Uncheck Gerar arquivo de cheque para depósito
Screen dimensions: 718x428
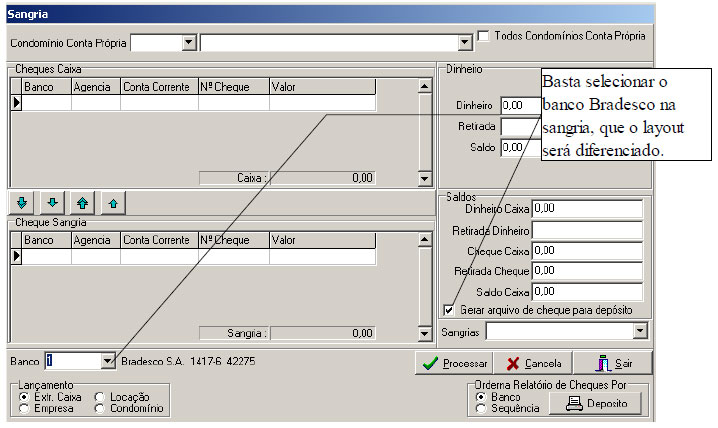pyautogui.click(x=448, y=310)
